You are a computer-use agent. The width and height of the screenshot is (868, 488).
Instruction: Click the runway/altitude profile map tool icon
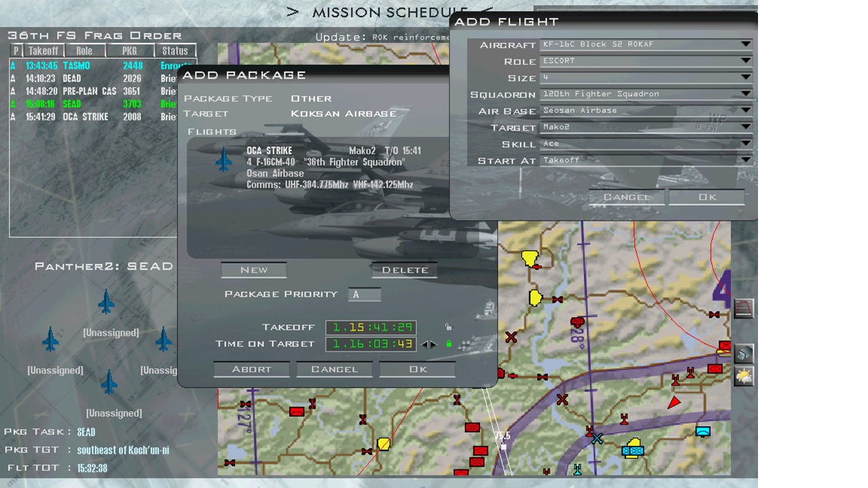pos(744,309)
